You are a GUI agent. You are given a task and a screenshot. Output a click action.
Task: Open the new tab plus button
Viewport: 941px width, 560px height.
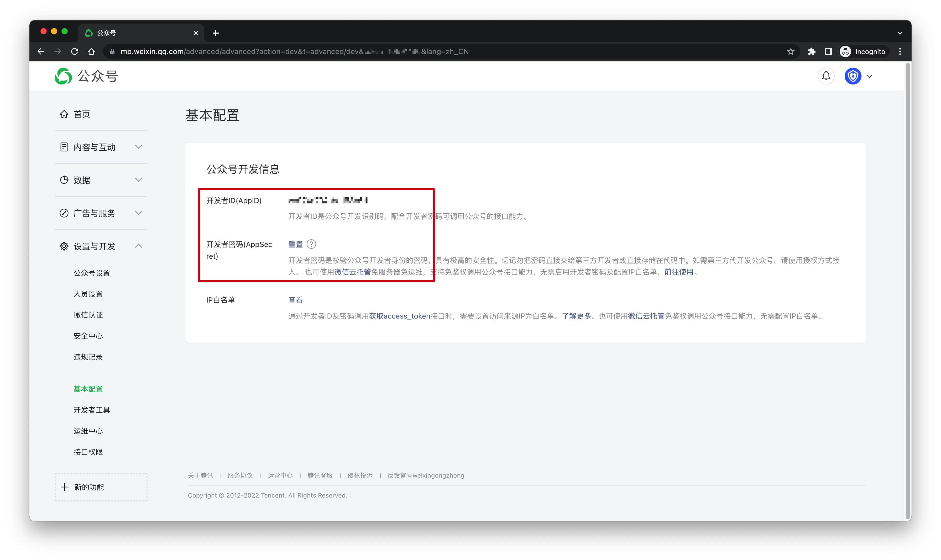click(x=216, y=33)
